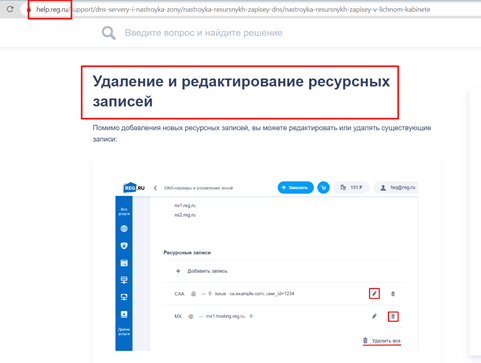
Task: Click the "Ресурсные записи" section title
Action: pyautogui.click(x=187, y=253)
